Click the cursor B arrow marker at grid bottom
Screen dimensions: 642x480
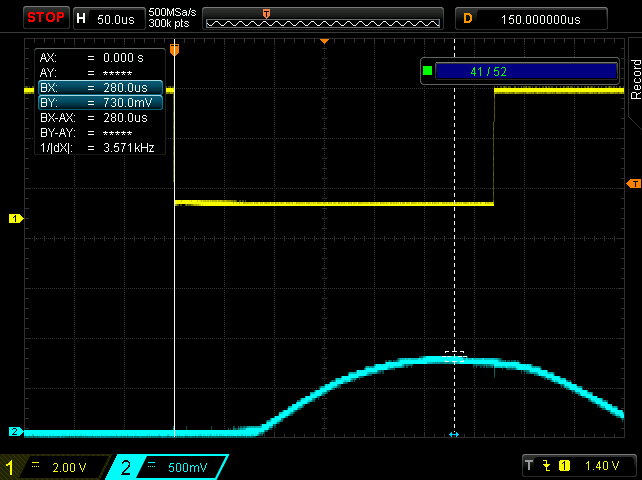454,434
